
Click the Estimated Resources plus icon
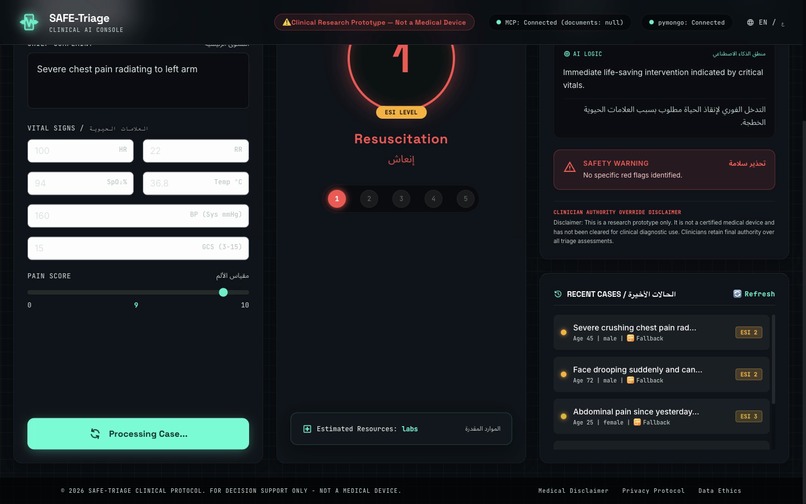(307, 429)
